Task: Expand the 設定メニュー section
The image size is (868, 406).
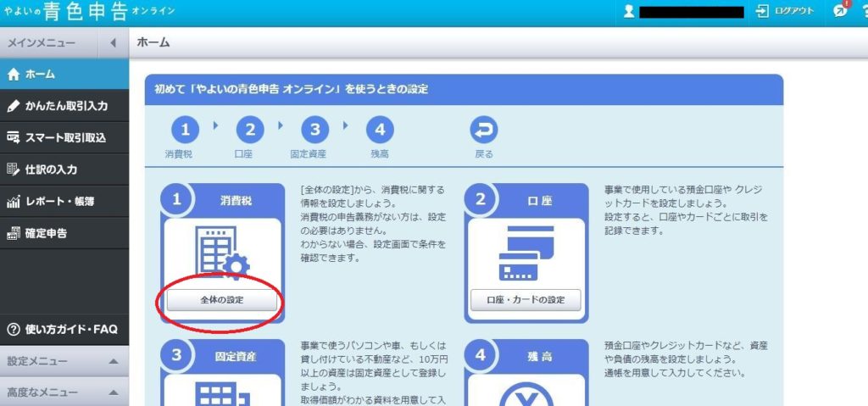Action: coord(64,362)
